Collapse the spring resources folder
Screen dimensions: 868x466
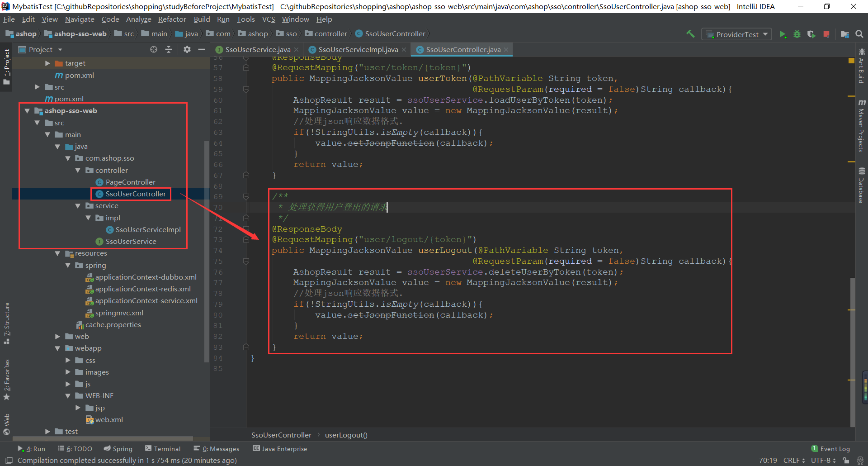point(68,266)
